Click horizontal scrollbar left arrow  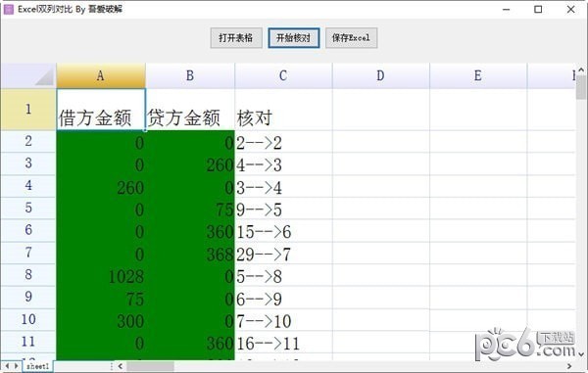click(120, 366)
